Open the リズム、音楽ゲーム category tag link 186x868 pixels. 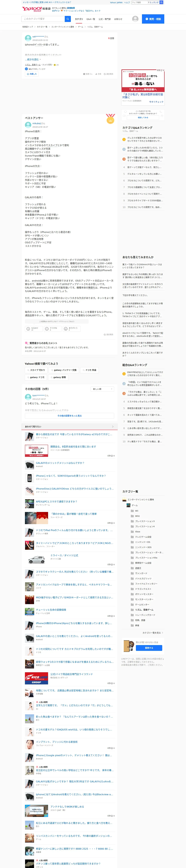click(x=33, y=65)
